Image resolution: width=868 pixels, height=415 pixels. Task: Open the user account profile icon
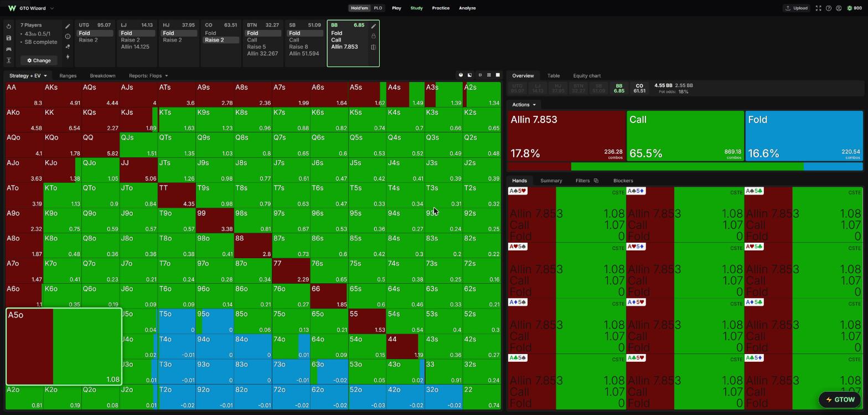pyautogui.click(x=839, y=8)
